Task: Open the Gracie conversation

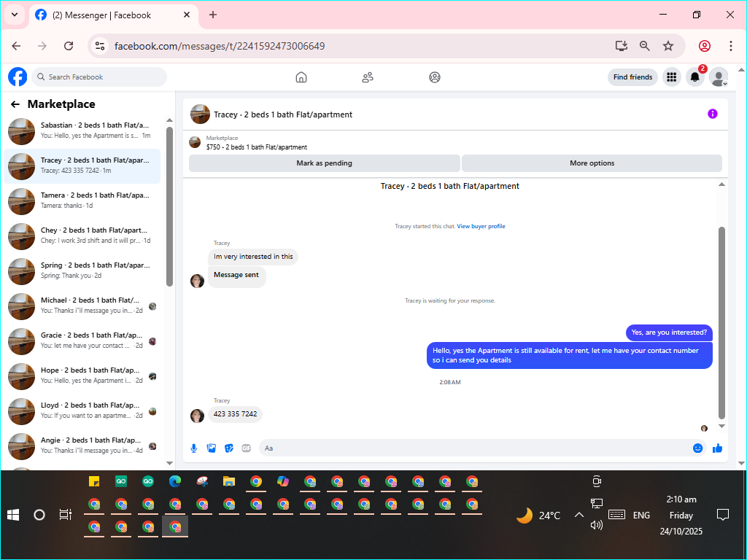Action: tap(82, 341)
